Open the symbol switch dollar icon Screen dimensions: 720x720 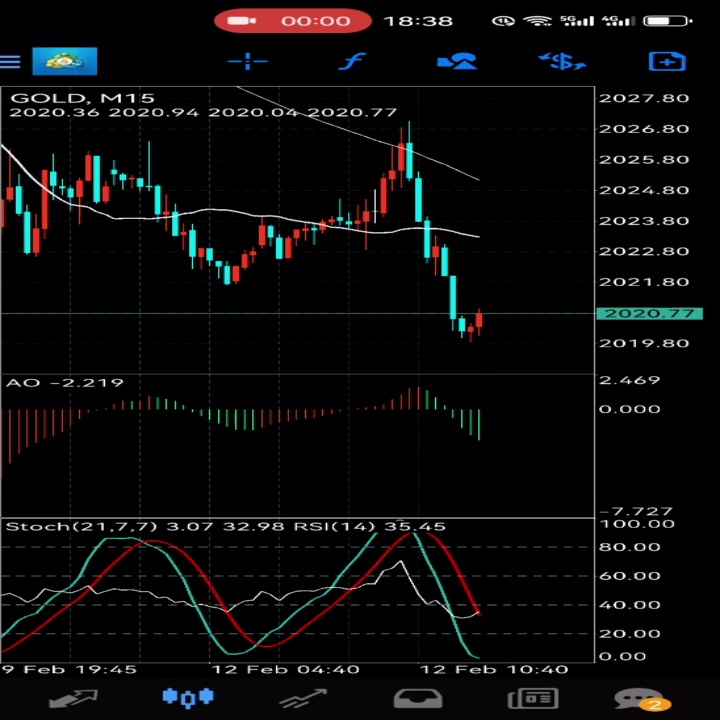pyautogui.click(x=562, y=61)
